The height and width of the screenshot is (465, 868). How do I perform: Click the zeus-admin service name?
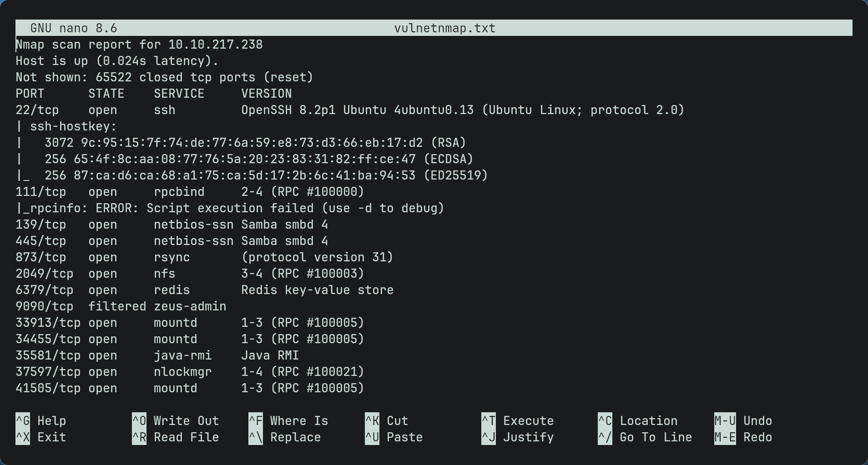click(x=190, y=306)
